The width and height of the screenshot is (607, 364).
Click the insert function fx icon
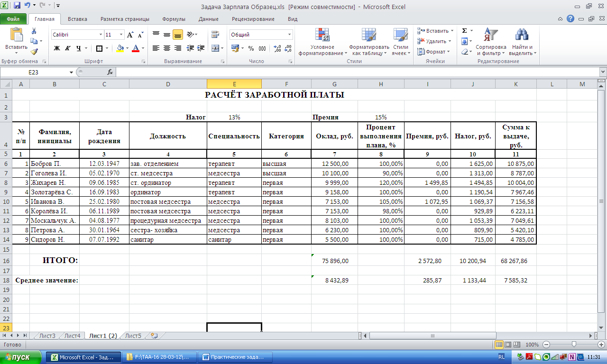(x=110, y=72)
